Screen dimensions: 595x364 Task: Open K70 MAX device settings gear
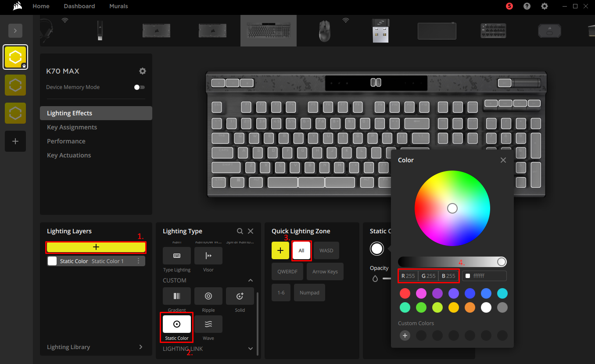coord(142,71)
